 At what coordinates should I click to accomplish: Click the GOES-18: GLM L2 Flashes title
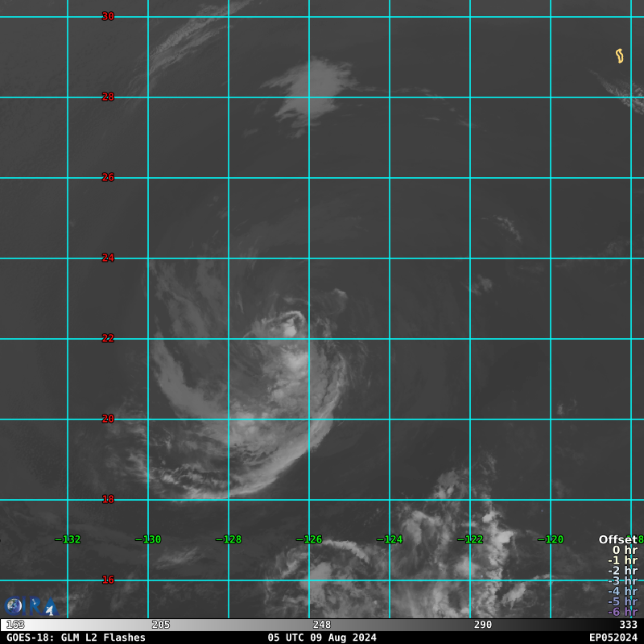coord(76,638)
